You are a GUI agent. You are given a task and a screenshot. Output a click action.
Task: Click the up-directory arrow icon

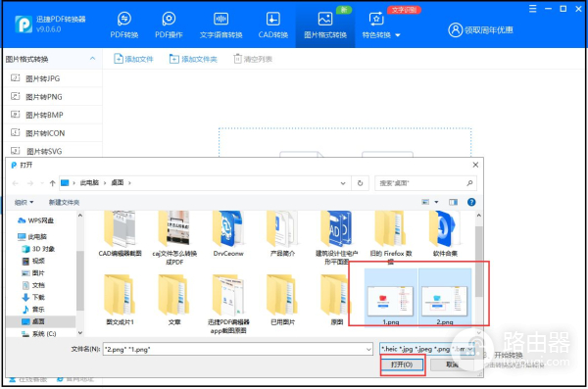(52, 183)
